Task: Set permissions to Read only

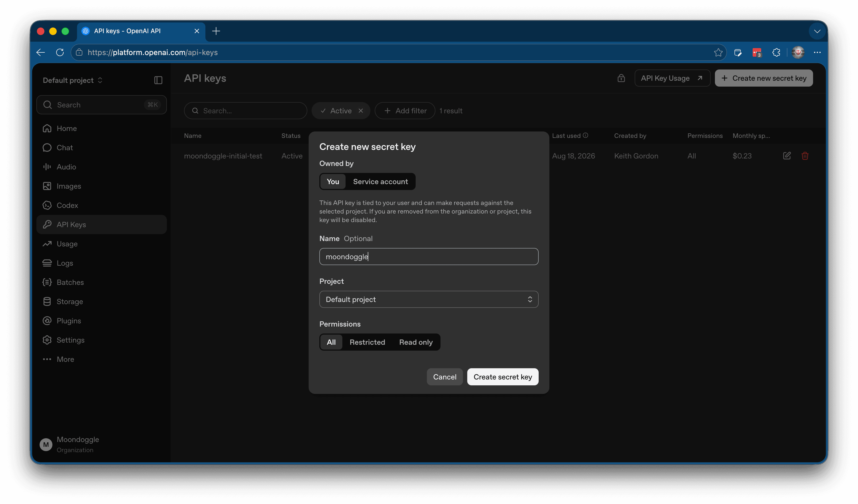Action: (416, 342)
